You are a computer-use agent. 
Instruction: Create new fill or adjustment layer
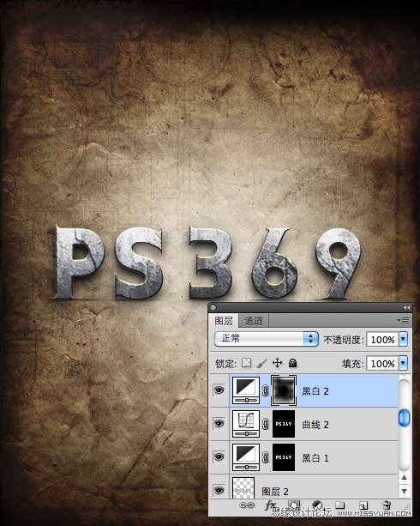[317, 505]
